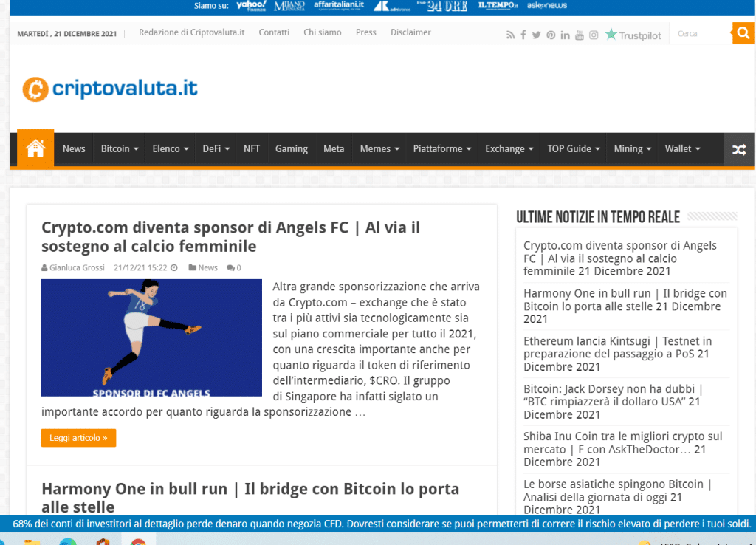Image resolution: width=756 pixels, height=545 pixels.
Task: Click the random article shuffle icon
Action: click(x=738, y=148)
